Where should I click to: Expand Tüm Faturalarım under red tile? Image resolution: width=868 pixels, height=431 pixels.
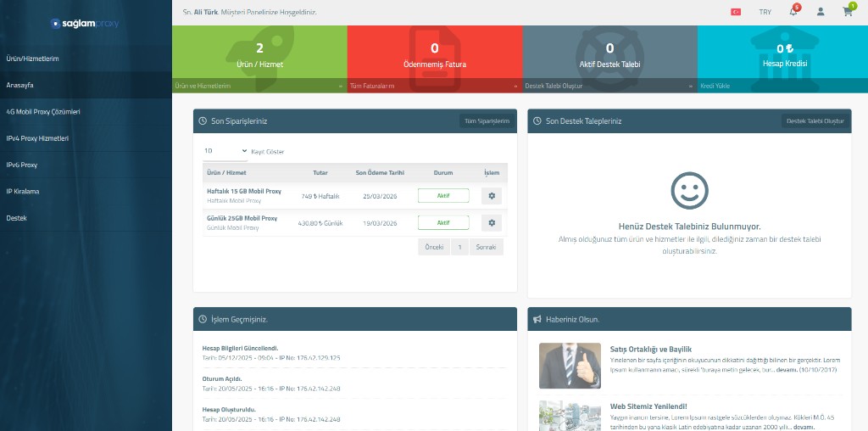434,86
